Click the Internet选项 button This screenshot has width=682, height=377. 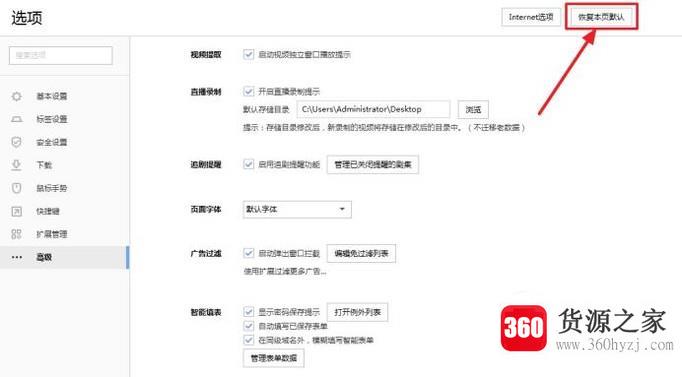click(x=531, y=17)
